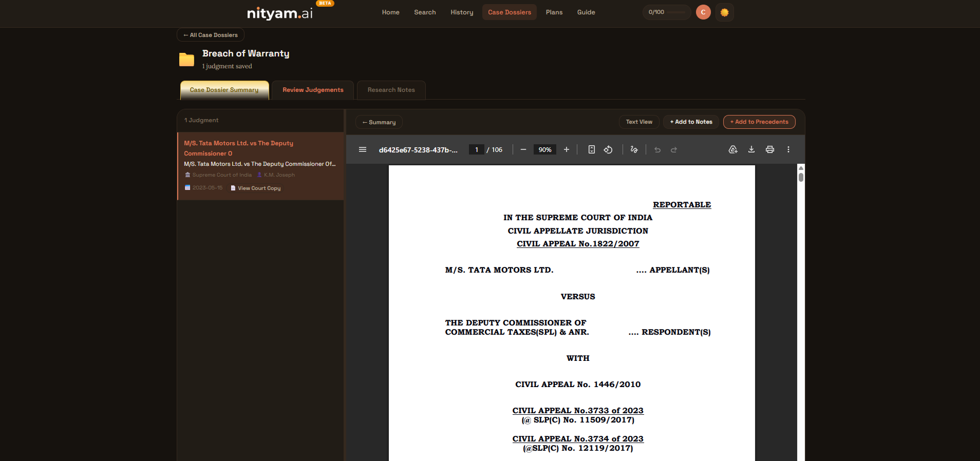Click the 1 Judgment header
The image size is (980, 461).
click(x=201, y=120)
